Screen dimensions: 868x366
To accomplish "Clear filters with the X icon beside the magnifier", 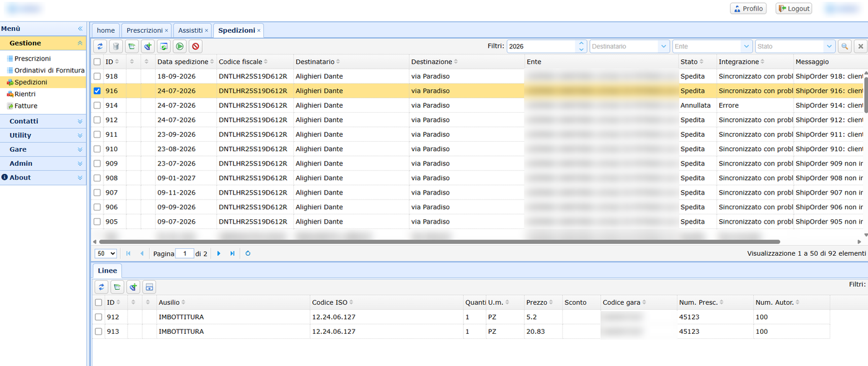I will coord(861,46).
